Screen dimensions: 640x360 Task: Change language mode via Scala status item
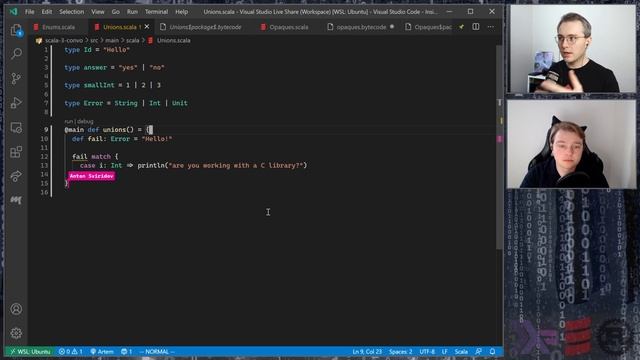point(461,351)
